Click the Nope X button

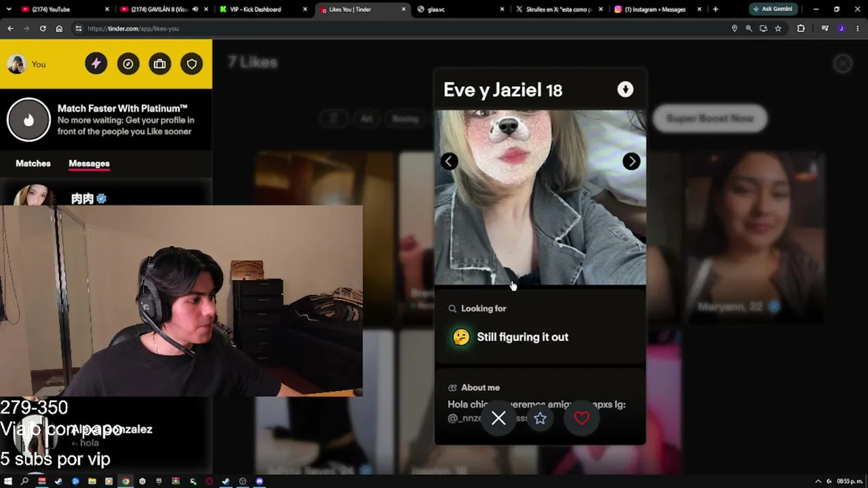pyautogui.click(x=498, y=418)
